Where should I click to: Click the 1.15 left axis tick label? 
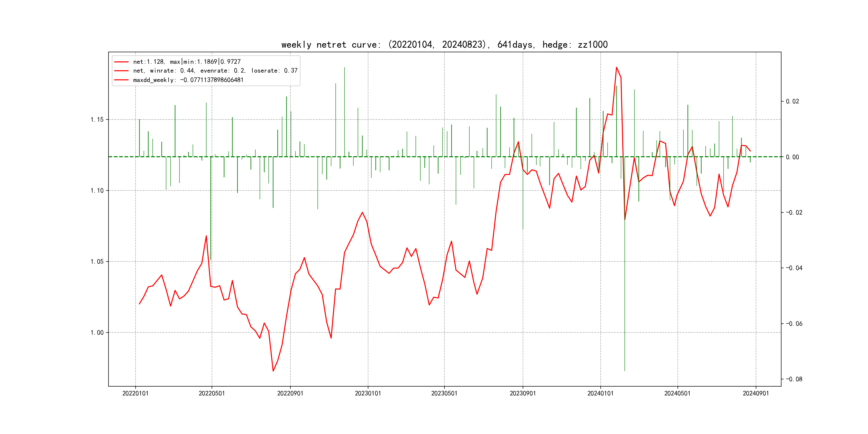97,120
